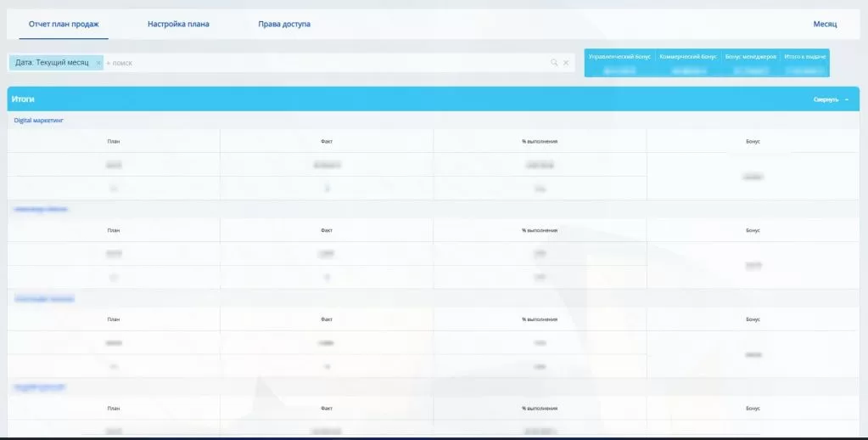
Task: Click the Итоги section header title
Action: (x=23, y=99)
